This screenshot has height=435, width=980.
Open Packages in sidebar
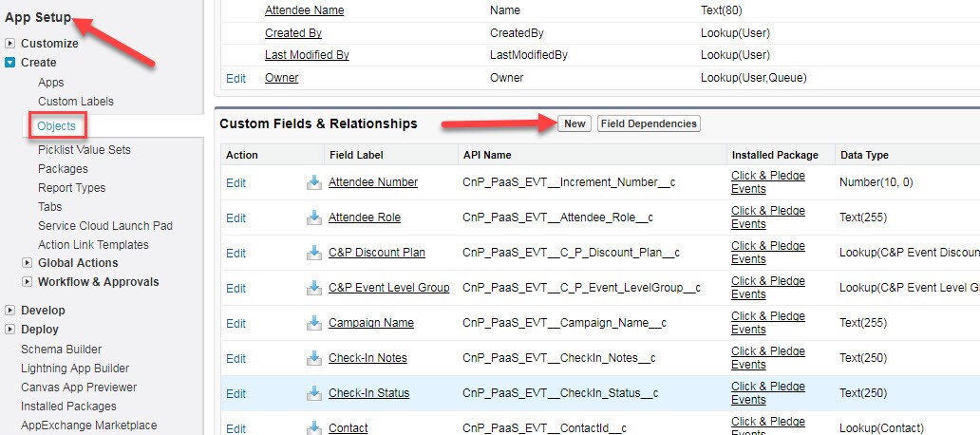(x=63, y=169)
